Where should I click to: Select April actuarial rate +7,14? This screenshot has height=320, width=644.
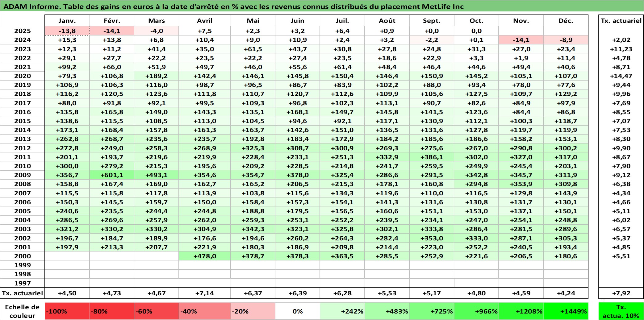pyautogui.click(x=205, y=293)
